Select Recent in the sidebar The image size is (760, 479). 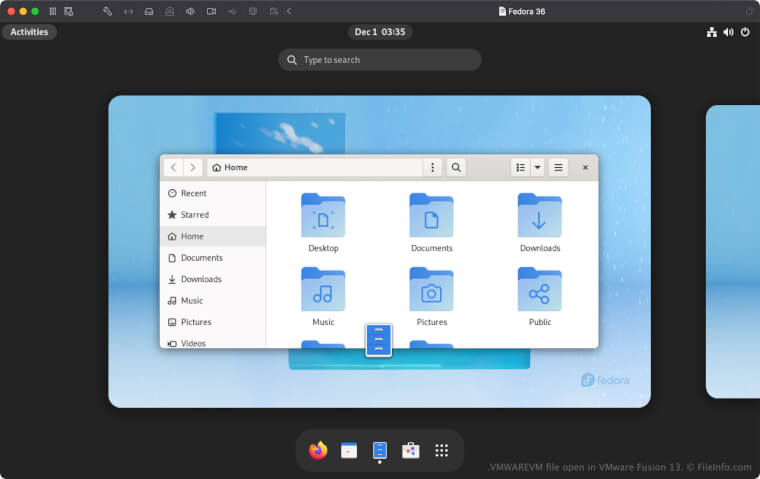point(193,193)
